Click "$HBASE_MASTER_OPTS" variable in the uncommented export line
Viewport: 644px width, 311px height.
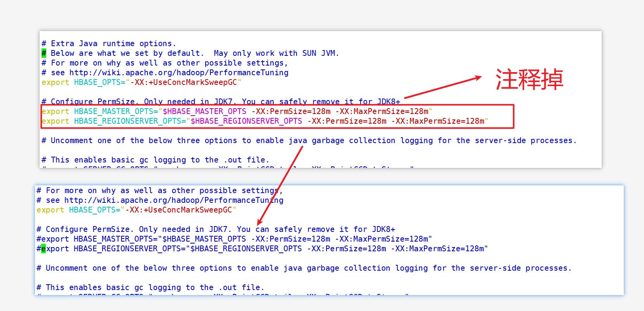[x=205, y=111]
